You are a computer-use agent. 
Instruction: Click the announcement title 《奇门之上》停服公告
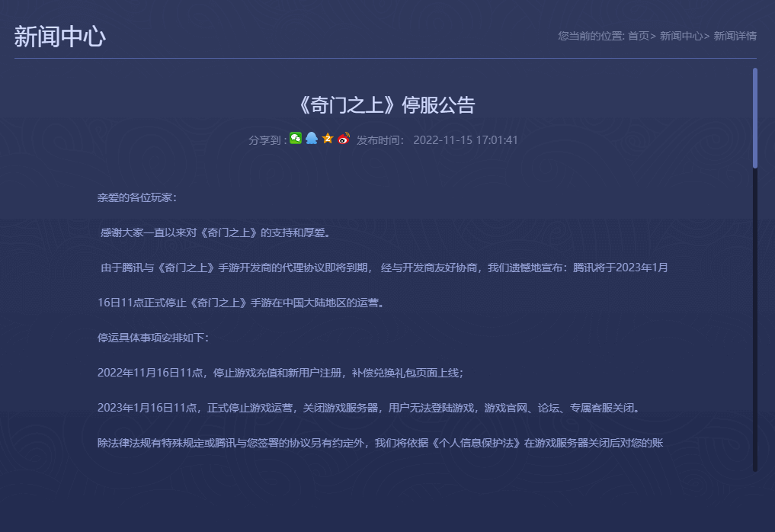pos(387,104)
